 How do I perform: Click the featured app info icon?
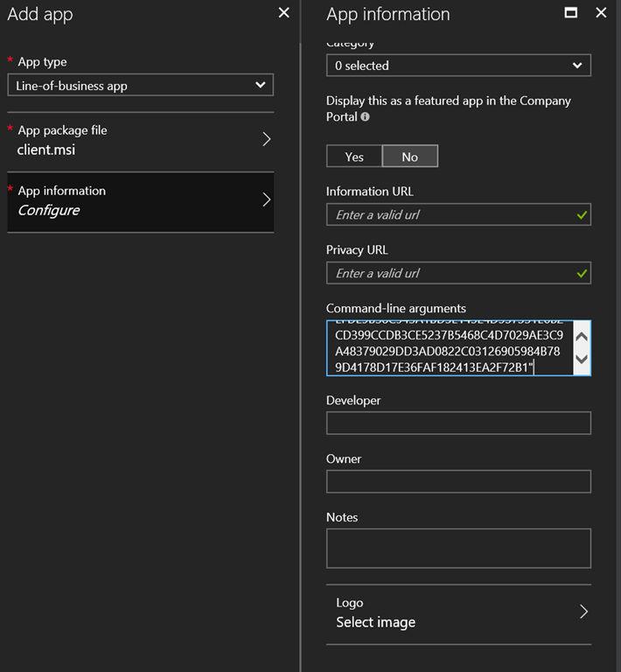click(365, 116)
